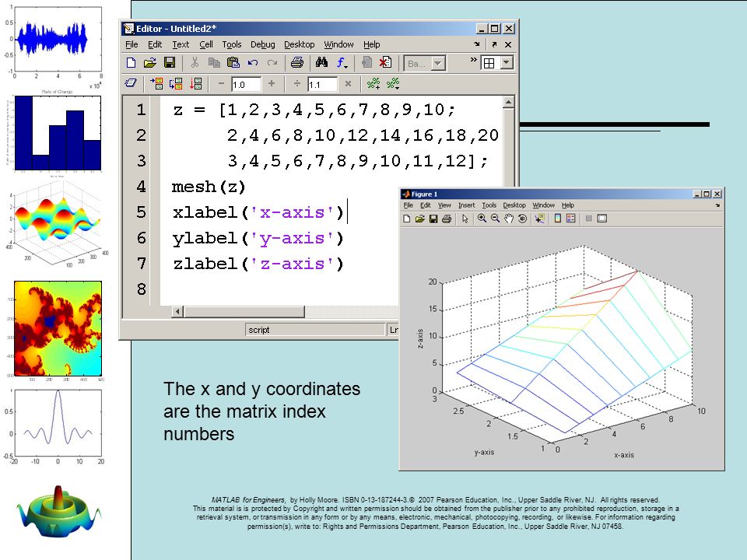Click the blue audio waveform thumbnail
Viewport: 747px width, 560px height.
click(58, 40)
